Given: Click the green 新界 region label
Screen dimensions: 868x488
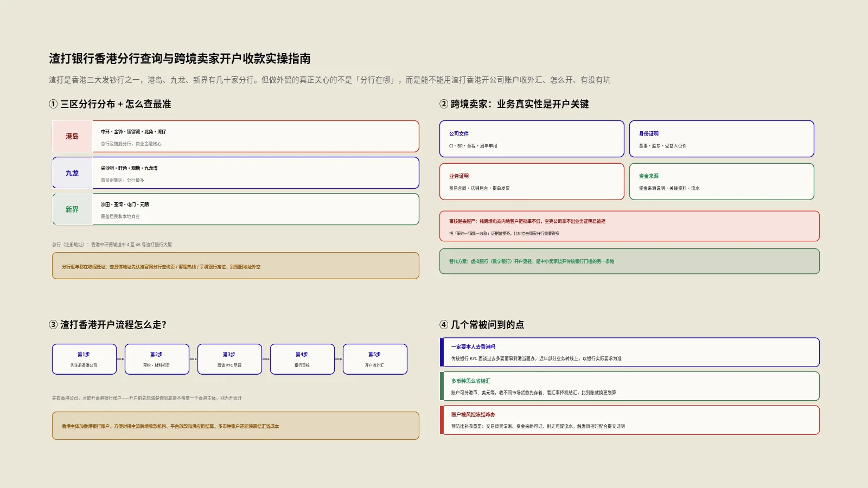Looking at the screenshot, I should pos(72,209).
